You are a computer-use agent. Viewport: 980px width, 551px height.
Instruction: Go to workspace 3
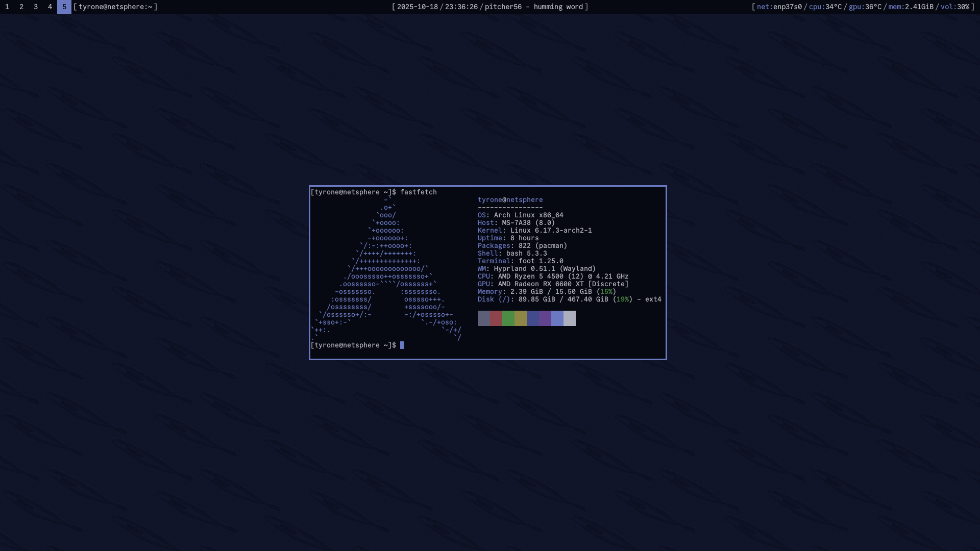36,7
